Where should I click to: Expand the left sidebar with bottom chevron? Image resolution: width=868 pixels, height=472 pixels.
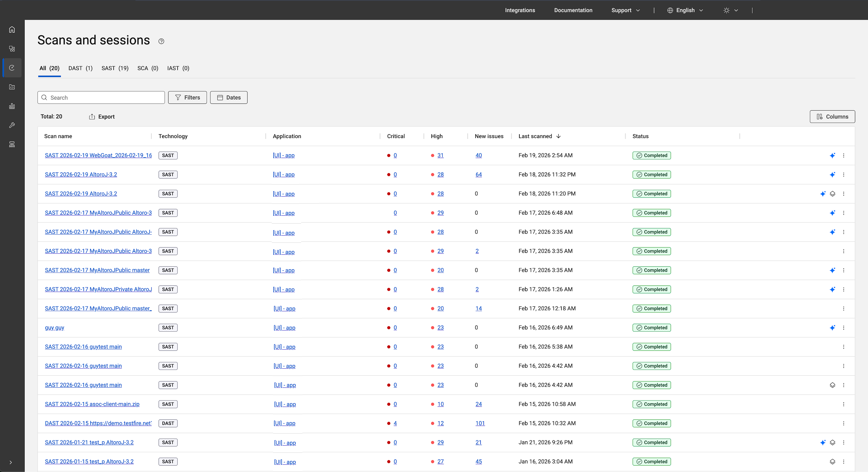coord(10,463)
